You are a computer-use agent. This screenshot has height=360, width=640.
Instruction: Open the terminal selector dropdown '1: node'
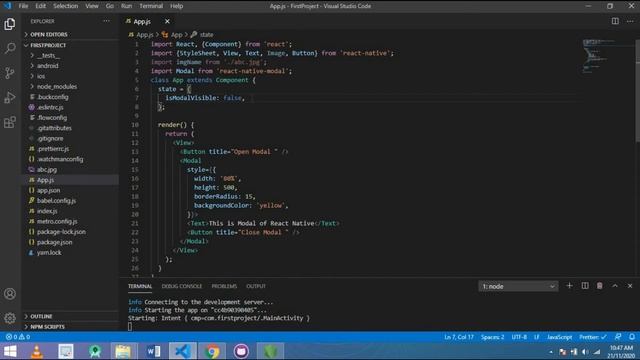click(x=518, y=286)
